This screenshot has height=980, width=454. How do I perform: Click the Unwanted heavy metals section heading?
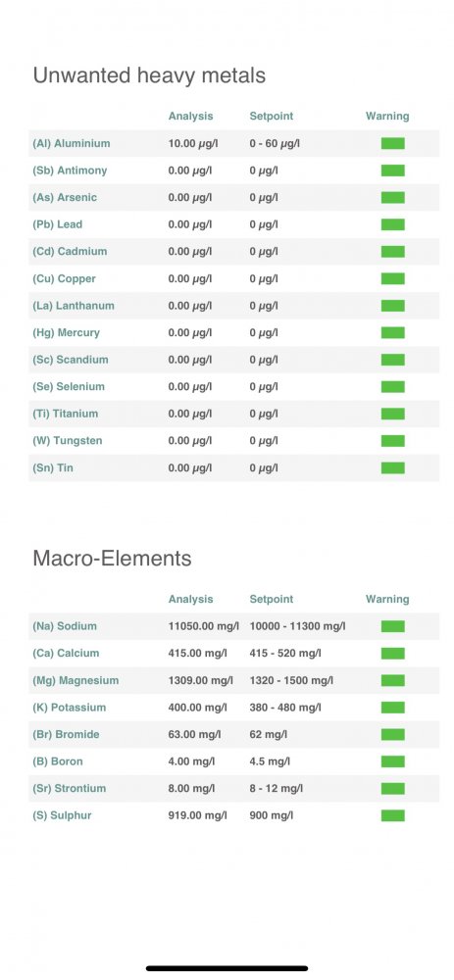coord(149,76)
